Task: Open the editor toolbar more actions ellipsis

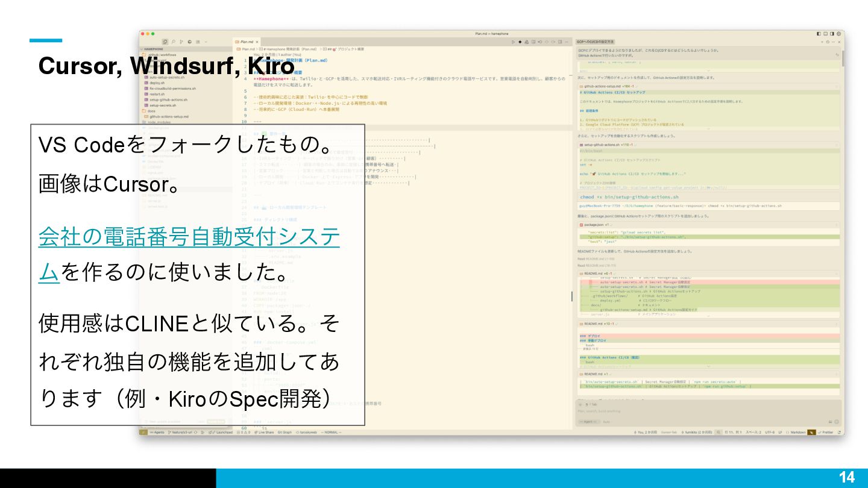Action: [567, 42]
